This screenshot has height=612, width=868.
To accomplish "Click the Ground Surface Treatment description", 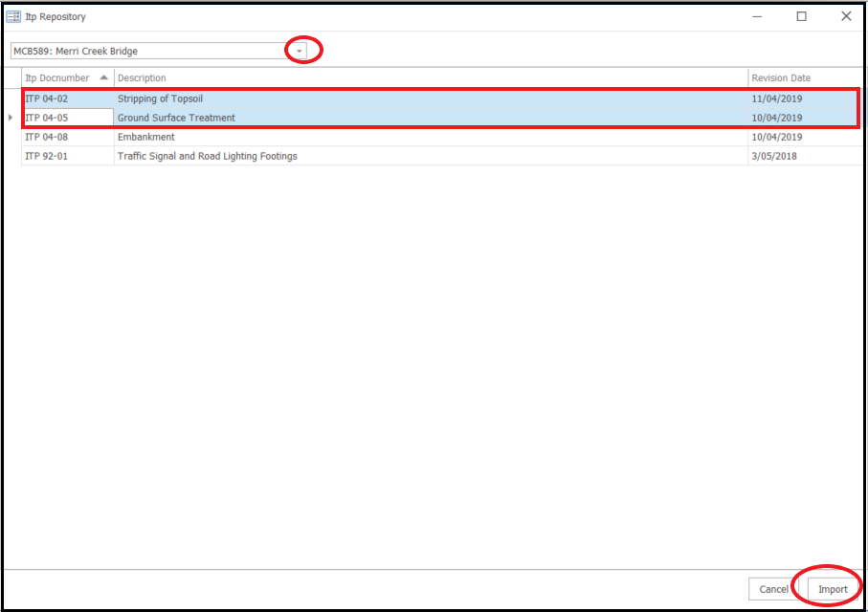I will [x=176, y=118].
